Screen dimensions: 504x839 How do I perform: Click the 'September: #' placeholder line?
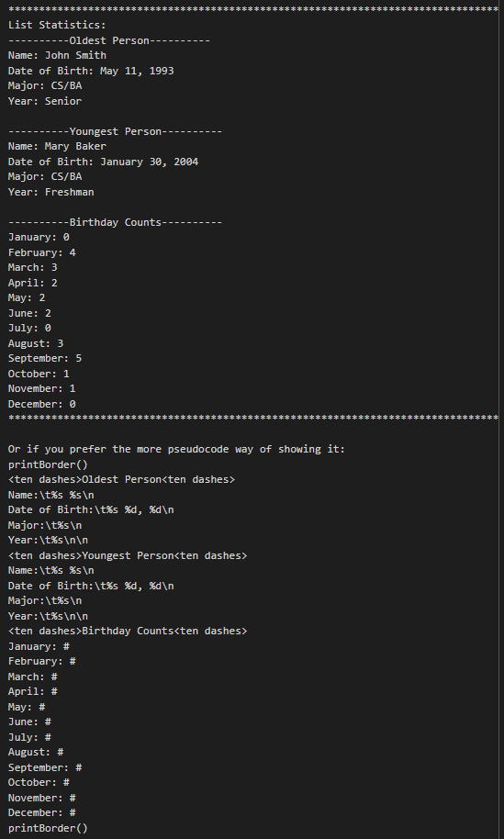click(x=45, y=767)
